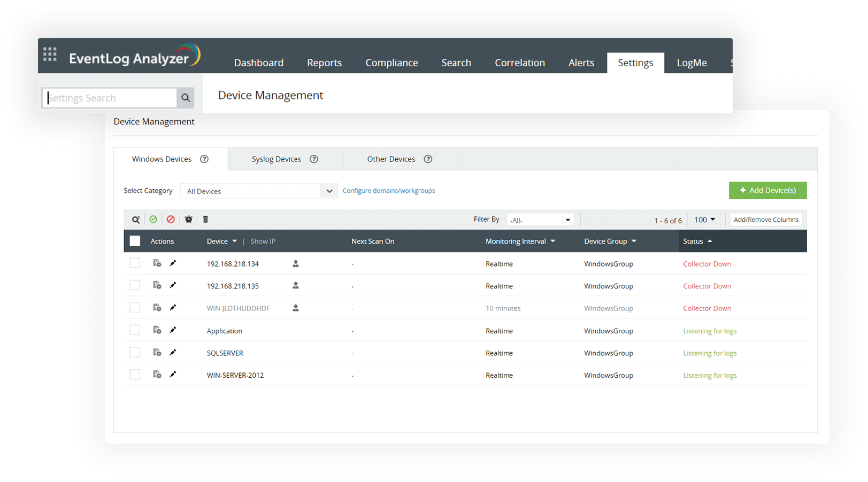The image size is (868, 482).
Task: Open help for Other Devices tab
Action: [428, 159]
